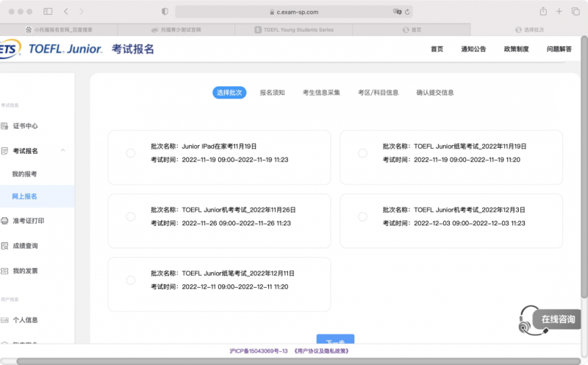
Task: Collapse the 考试报名 menu chevron
Action: 63,151
